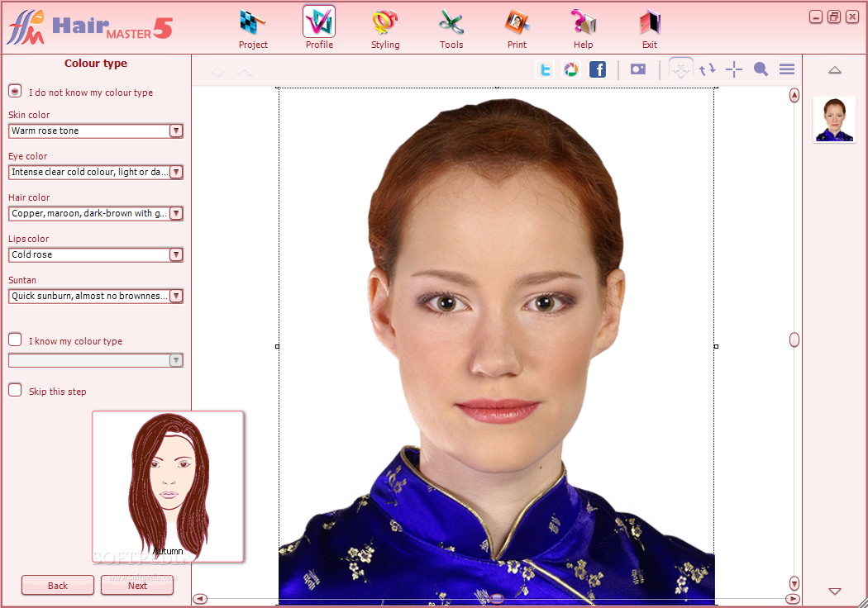Open the hamburger options menu
The height and width of the screenshot is (608, 868).
(787, 69)
